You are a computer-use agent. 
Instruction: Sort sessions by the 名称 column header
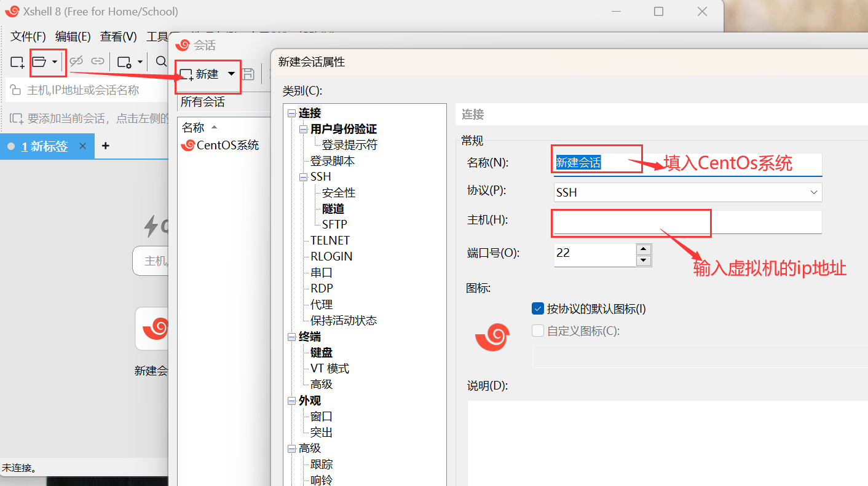[x=193, y=127]
